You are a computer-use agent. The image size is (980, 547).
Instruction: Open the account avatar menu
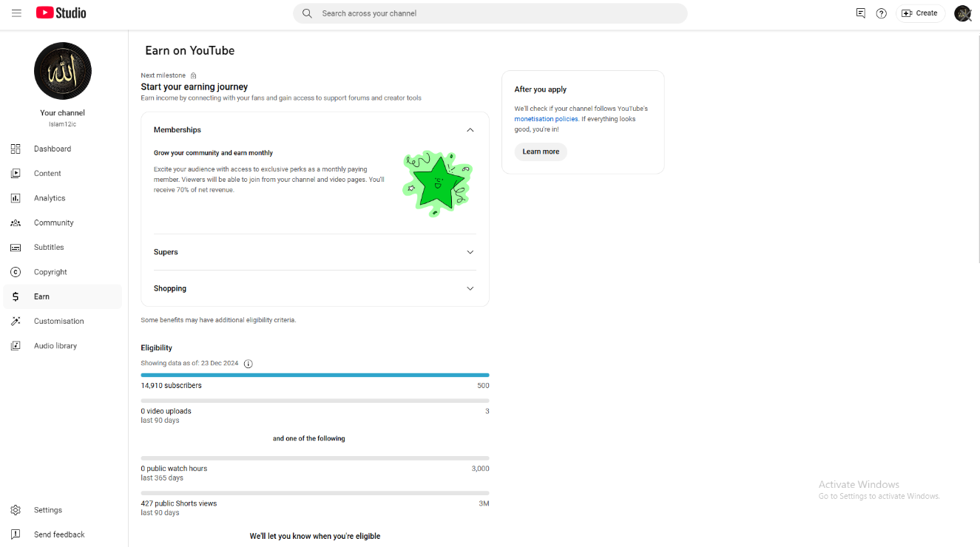962,13
